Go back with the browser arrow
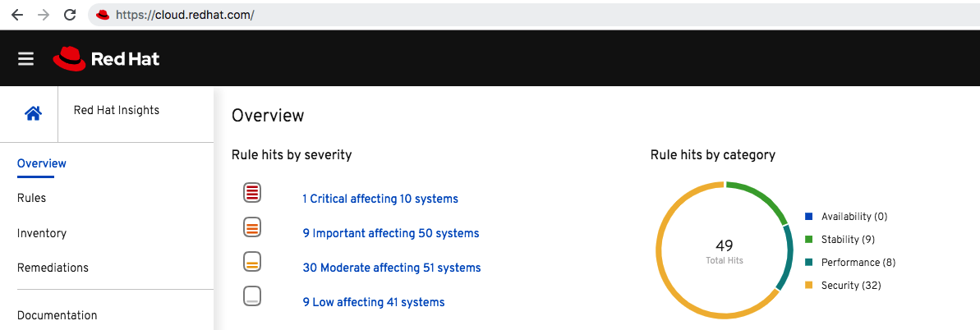 17,15
